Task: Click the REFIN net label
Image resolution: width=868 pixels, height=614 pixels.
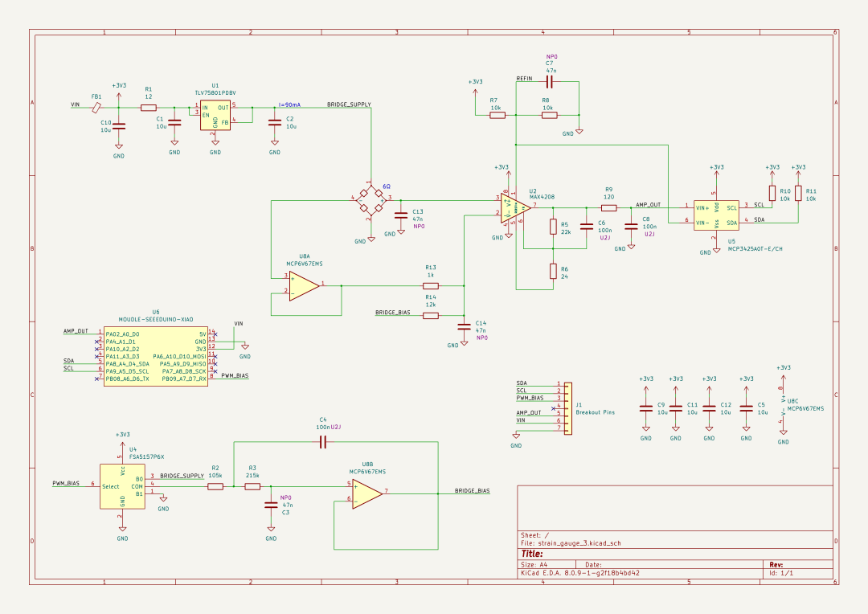Action: (524, 79)
